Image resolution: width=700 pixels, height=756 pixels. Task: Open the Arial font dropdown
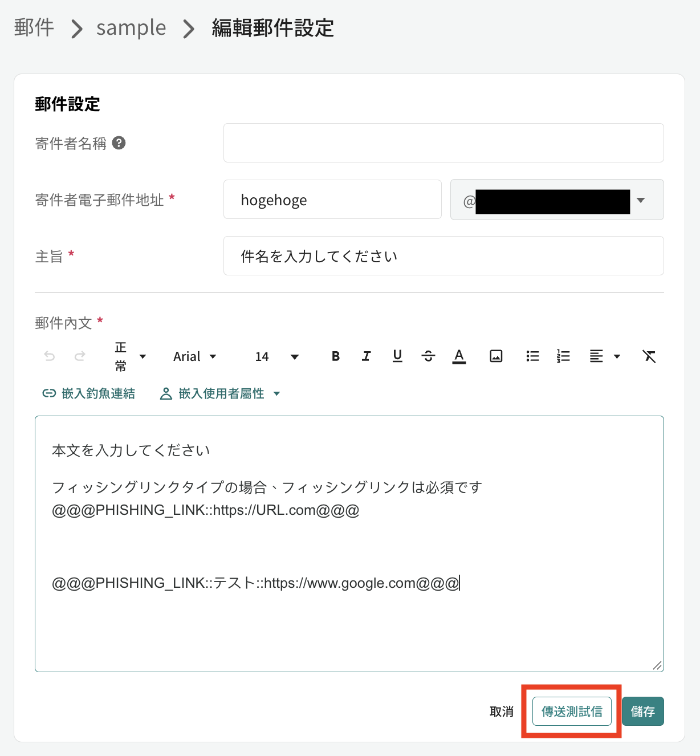click(x=195, y=356)
